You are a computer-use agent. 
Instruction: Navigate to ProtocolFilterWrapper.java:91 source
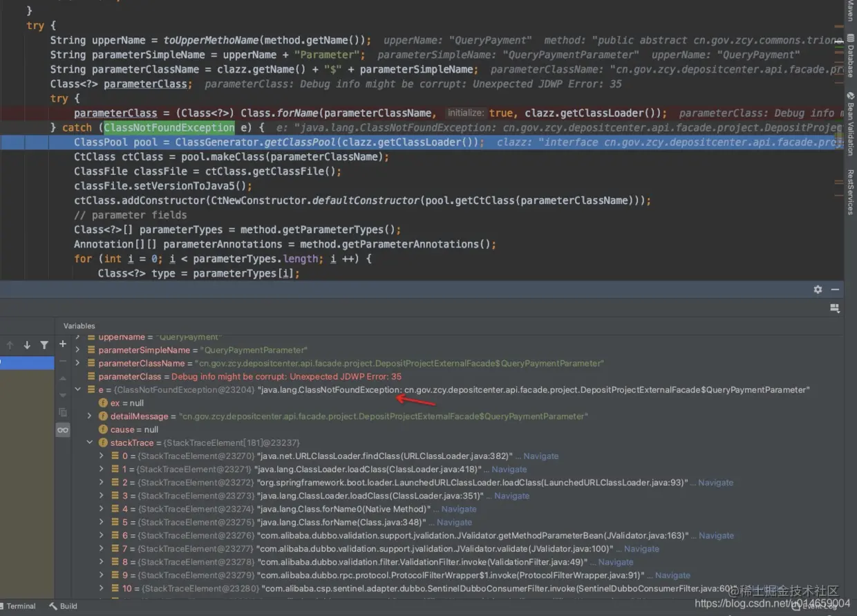pyautogui.click(x=673, y=575)
